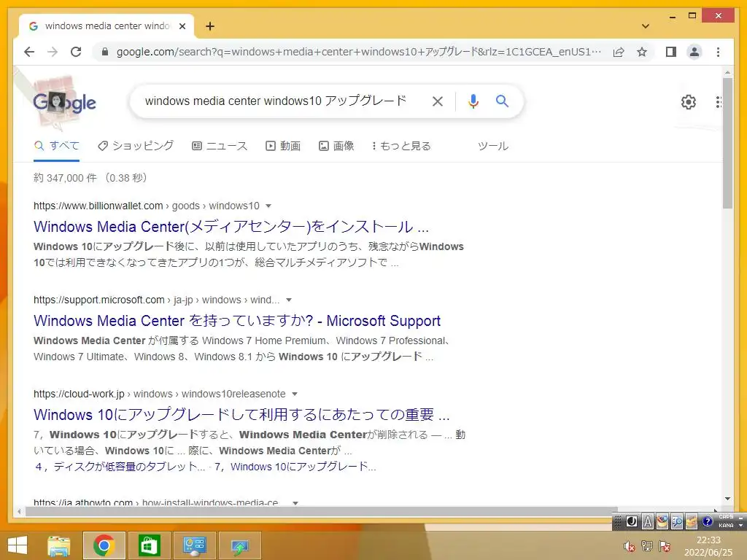Open Windows Media Center を持っていますか? result
This screenshot has height=560, width=747.
[237, 321]
